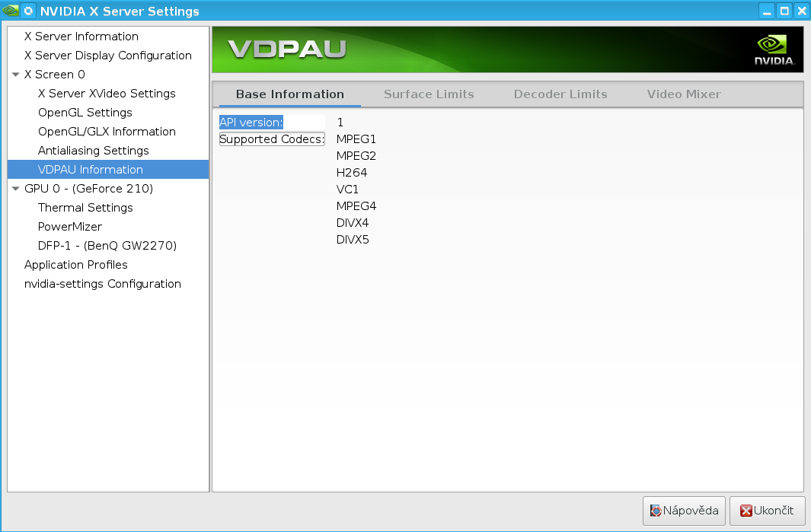Viewport: 811px width, 532px height.
Task: Click the VC1 codec entry
Action: 347,190
